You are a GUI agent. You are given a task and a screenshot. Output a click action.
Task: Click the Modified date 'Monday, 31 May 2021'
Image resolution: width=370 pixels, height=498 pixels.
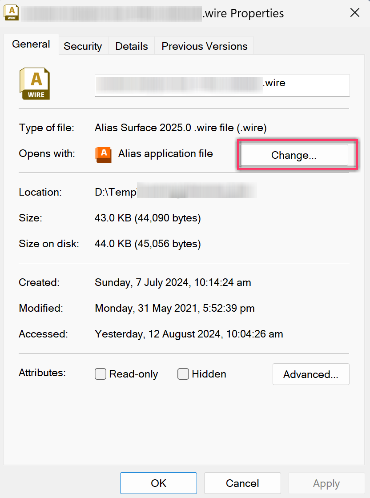(x=146, y=308)
